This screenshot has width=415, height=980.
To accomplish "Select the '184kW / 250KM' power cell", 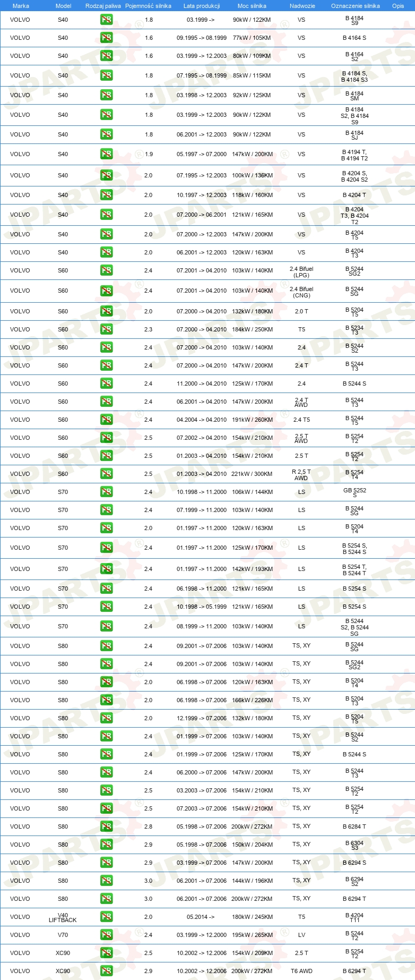I will click(x=253, y=329).
